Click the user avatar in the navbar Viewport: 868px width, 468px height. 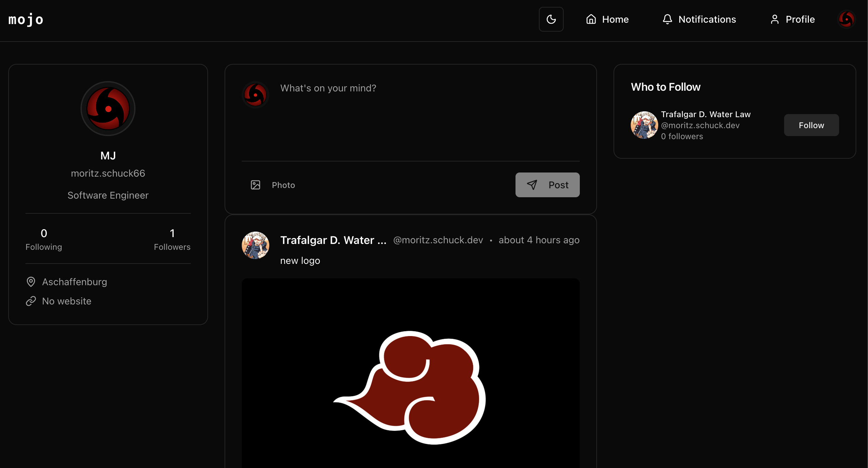846,19
